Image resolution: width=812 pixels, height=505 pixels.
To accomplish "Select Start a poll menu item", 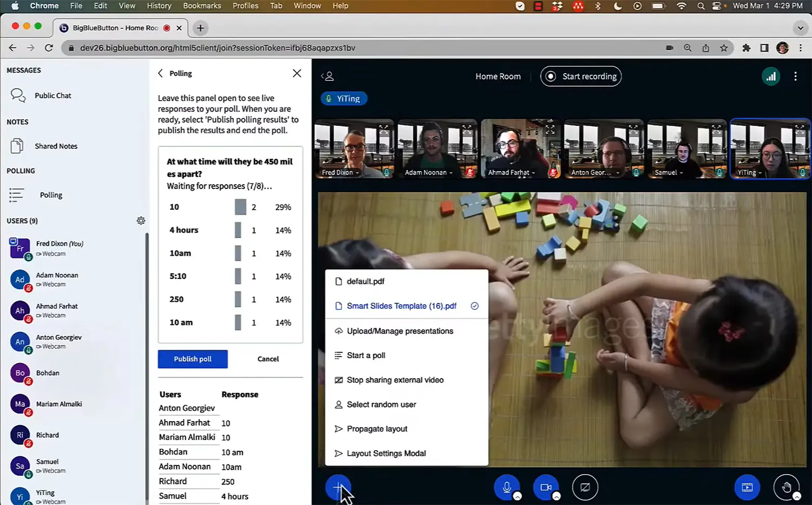I will pyautogui.click(x=366, y=355).
